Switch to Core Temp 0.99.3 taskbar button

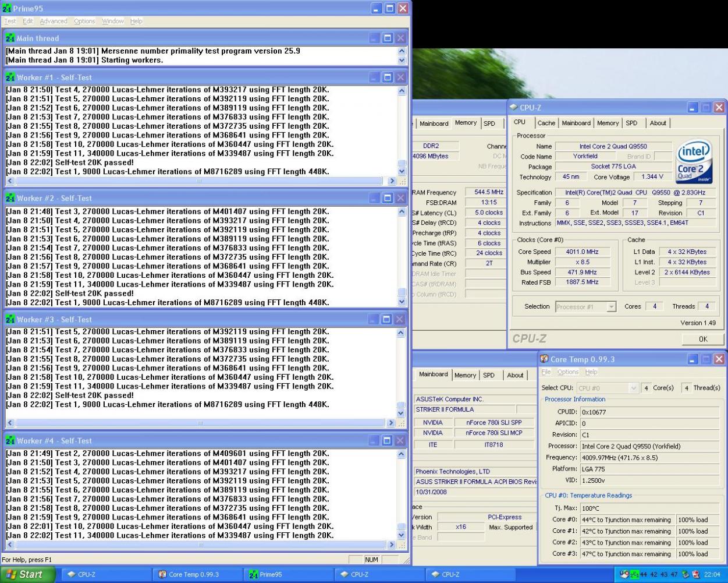(x=197, y=574)
